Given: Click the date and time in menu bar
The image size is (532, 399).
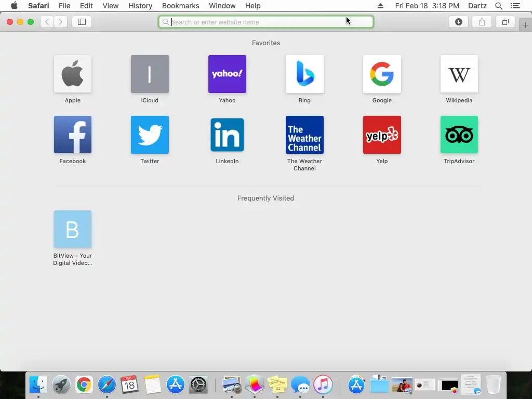Looking at the screenshot, I should click(x=427, y=6).
